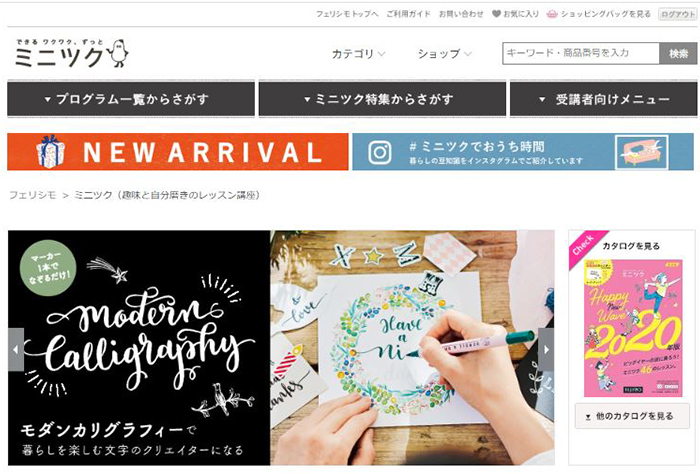The height and width of the screenshot is (474, 700).
Task: Open プログラム一覧からさがす menu
Action: (131, 99)
